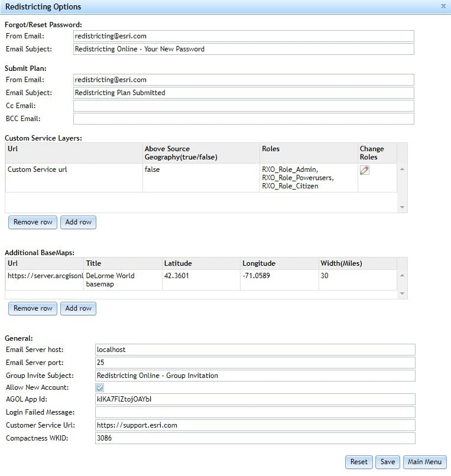This screenshot has width=451, height=476.
Task: Select the Email Server host field
Action: (254, 350)
